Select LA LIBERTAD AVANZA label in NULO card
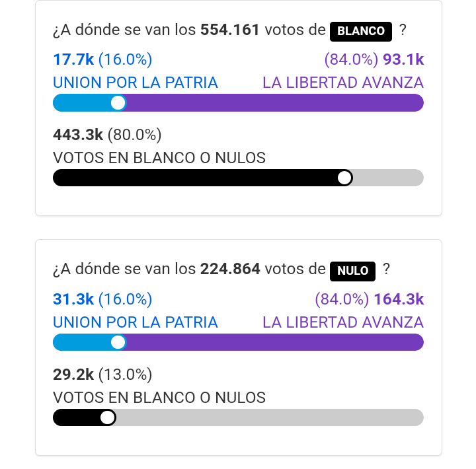 (343, 322)
